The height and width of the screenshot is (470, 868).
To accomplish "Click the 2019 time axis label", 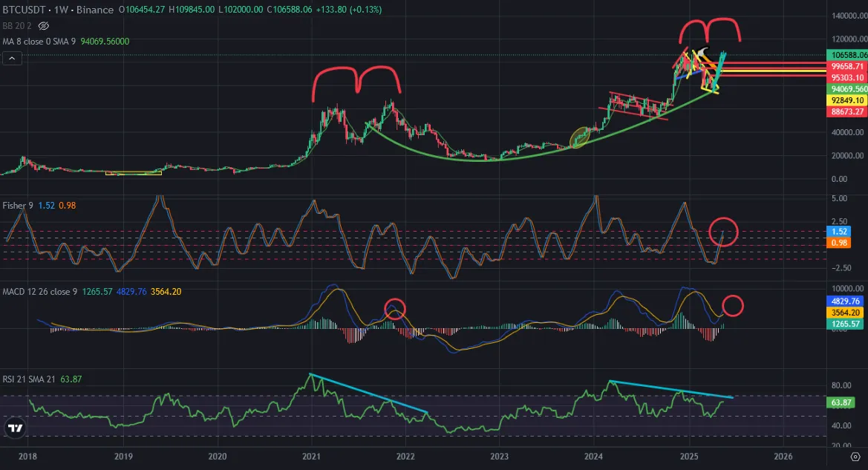I will 123,456.
